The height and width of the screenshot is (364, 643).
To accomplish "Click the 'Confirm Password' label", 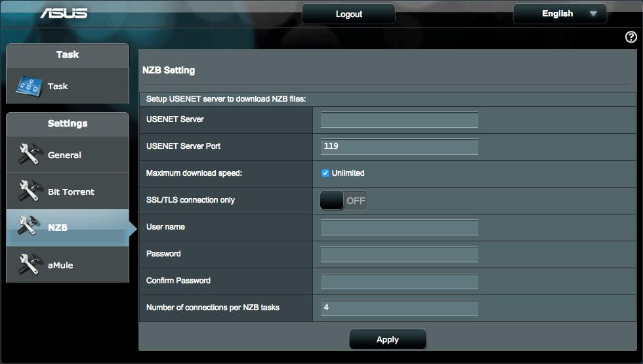I will 178,281.
